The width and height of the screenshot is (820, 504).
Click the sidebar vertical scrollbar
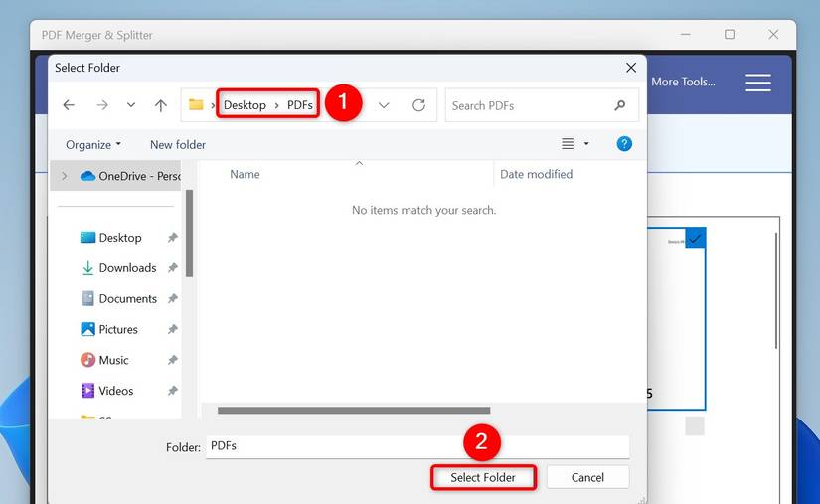[189, 234]
